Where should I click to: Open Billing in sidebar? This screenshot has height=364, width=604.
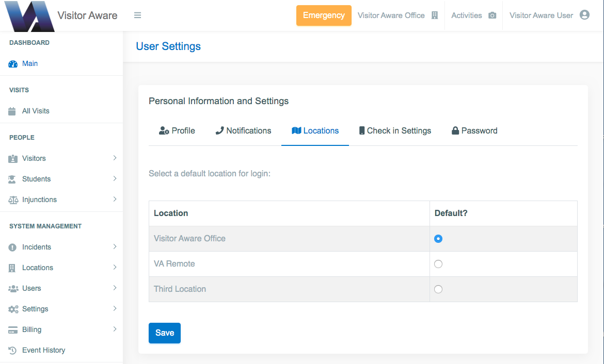click(31, 330)
